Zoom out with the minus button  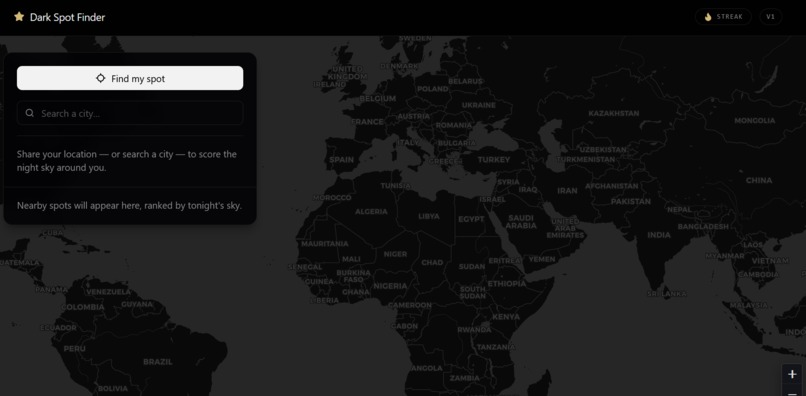792,392
